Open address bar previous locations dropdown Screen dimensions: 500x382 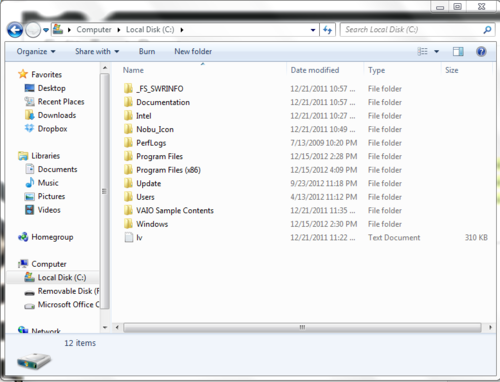(313, 30)
